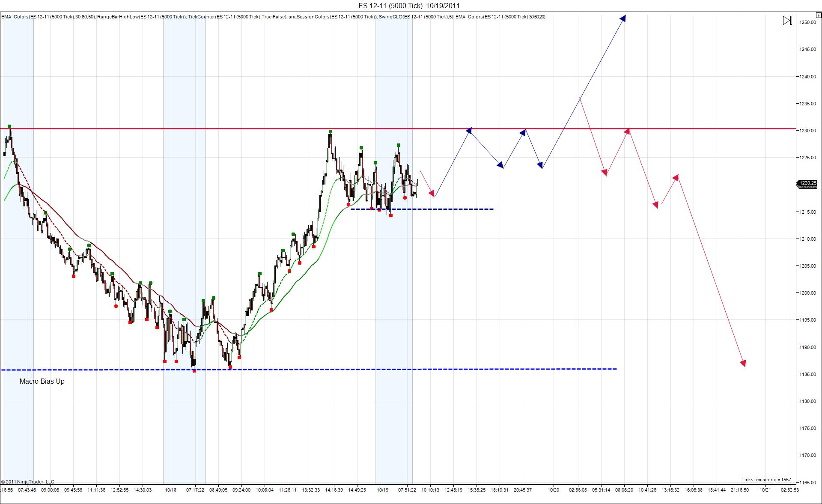Image resolution: width=822 pixels, height=504 pixels.
Task: Click the 13:16:32 time axis label
Action: click(x=670, y=490)
